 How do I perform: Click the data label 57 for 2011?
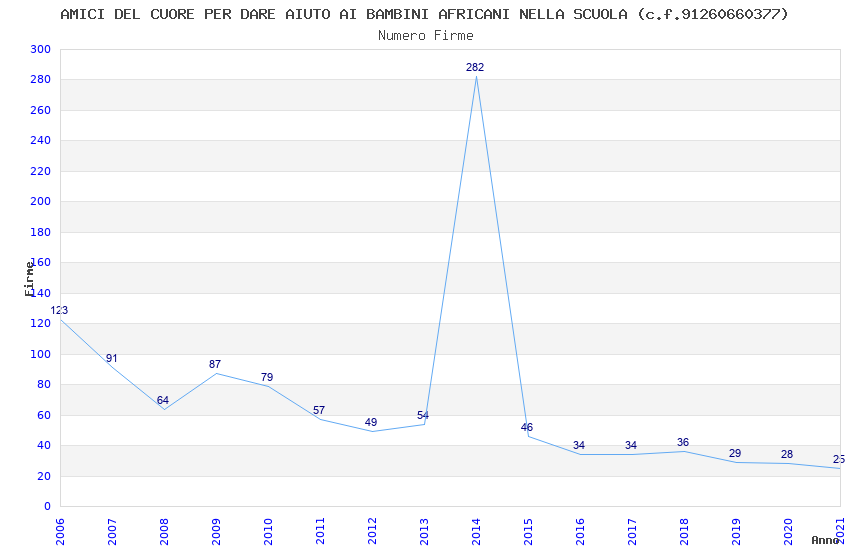[319, 410]
